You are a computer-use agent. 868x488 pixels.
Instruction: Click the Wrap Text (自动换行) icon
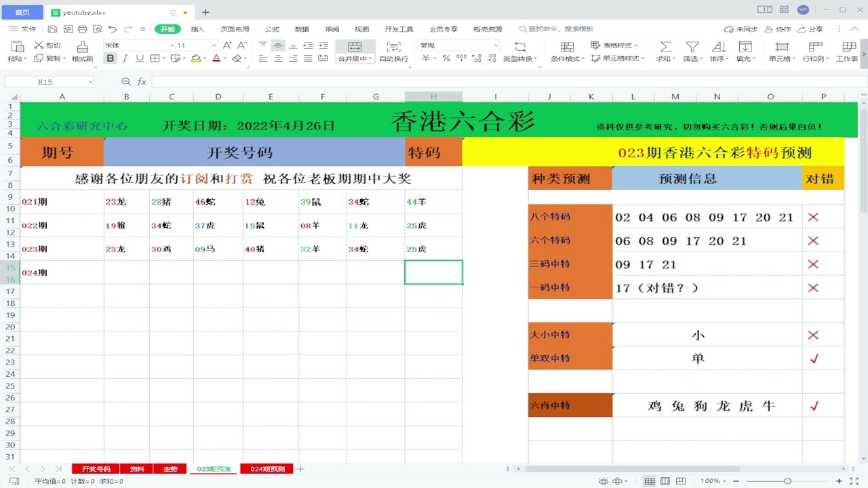393,46
